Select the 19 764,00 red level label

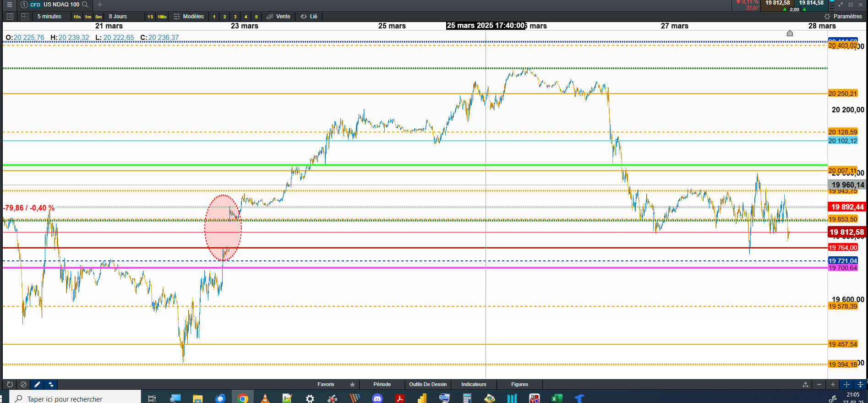point(843,248)
